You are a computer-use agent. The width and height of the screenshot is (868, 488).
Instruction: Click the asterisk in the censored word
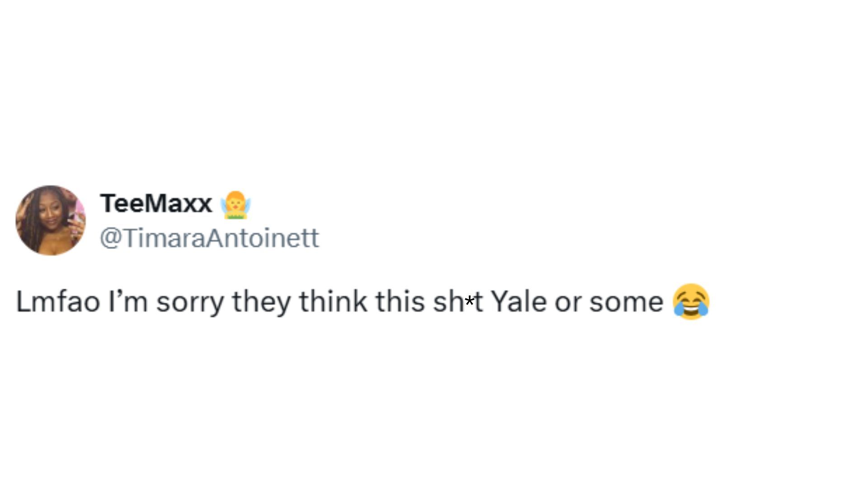pyautogui.click(x=470, y=300)
